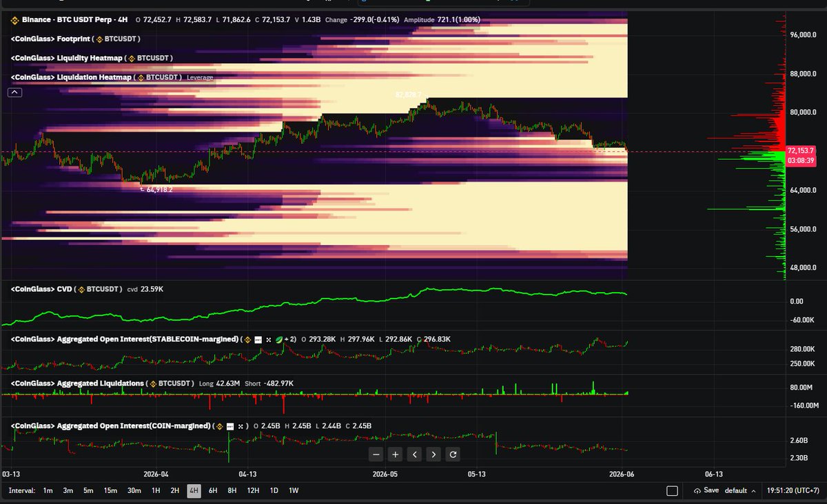Select the 1m interval
The width and height of the screenshot is (827, 504).
[x=48, y=490]
